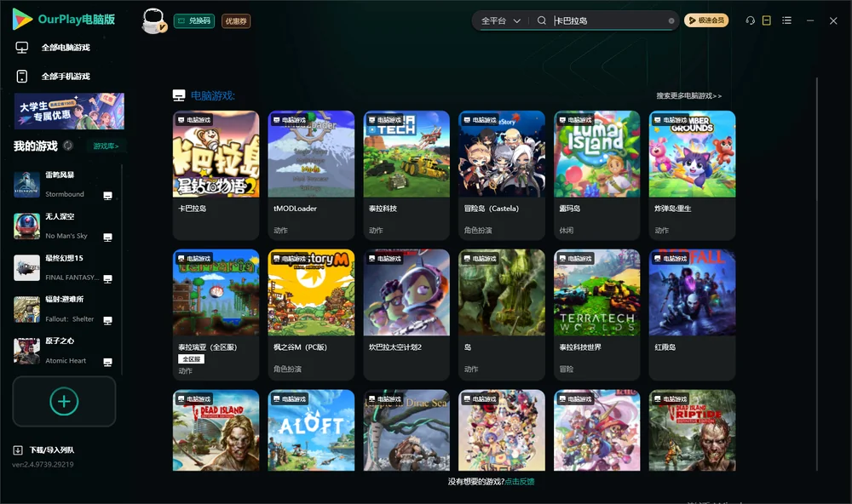Open the 游戏库 link
The width and height of the screenshot is (852, 504).
coord(106,146)
